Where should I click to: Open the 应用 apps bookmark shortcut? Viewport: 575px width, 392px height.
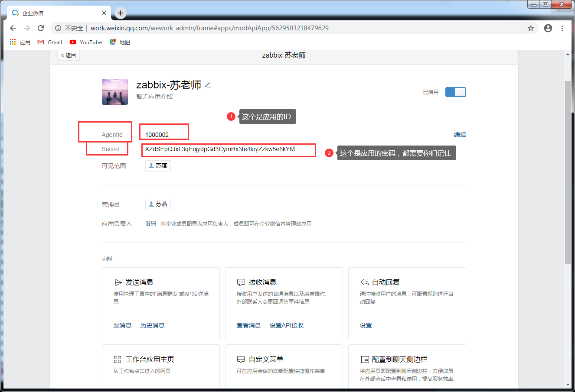tap(20, 42)
